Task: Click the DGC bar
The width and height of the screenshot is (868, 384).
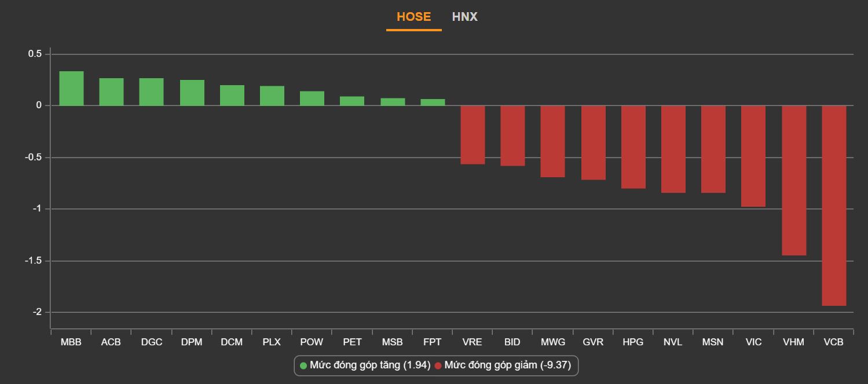Action: 151,92
